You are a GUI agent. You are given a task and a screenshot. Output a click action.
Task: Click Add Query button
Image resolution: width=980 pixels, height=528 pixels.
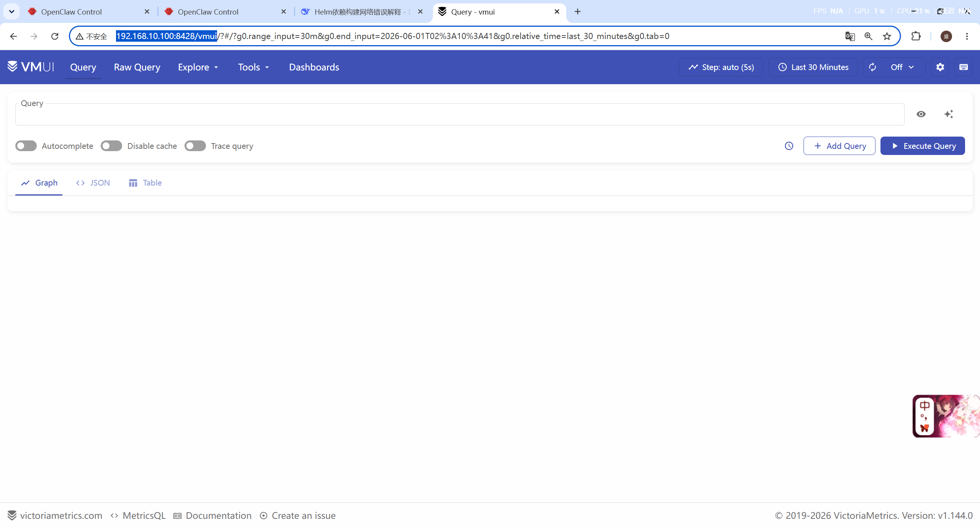[840, 146]
